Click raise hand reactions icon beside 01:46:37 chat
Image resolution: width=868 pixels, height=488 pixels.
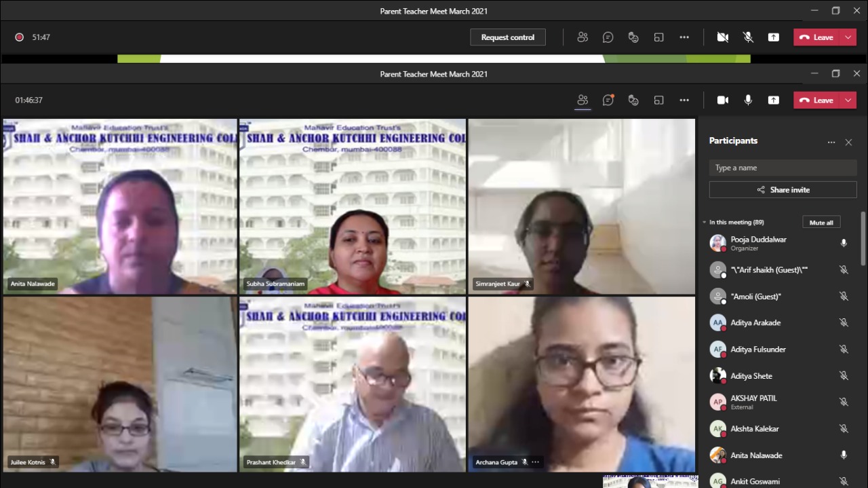633,100
